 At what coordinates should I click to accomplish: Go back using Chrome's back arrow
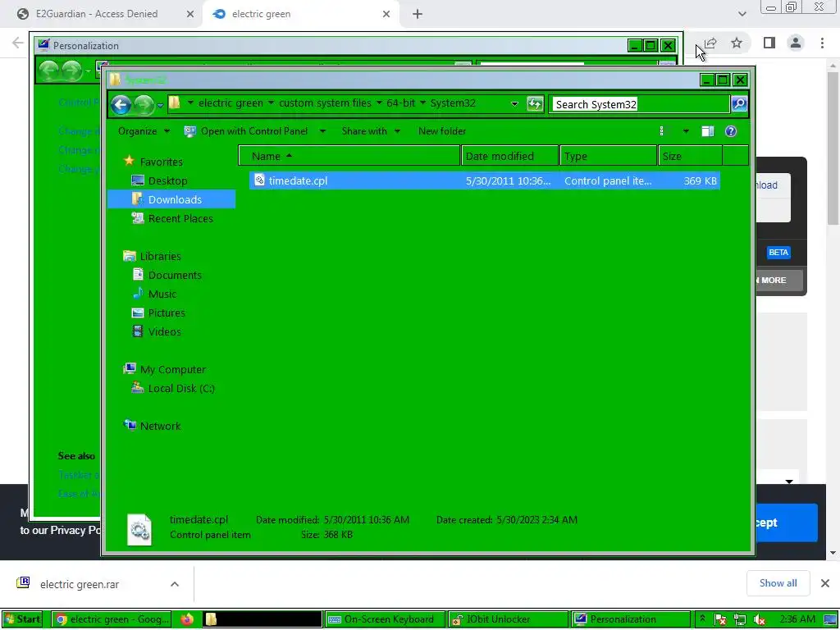pyautogui.click(x=18, y=43)
